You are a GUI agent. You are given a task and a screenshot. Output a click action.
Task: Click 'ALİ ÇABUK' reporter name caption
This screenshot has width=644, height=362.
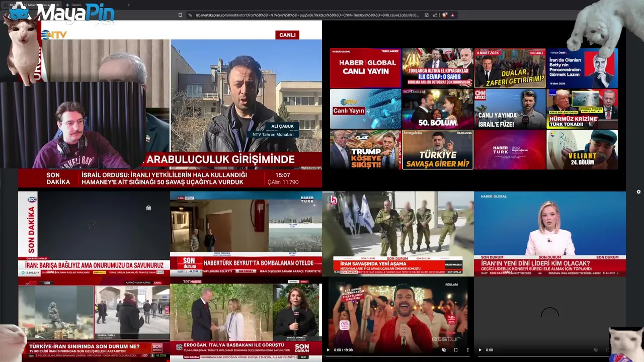282,126
